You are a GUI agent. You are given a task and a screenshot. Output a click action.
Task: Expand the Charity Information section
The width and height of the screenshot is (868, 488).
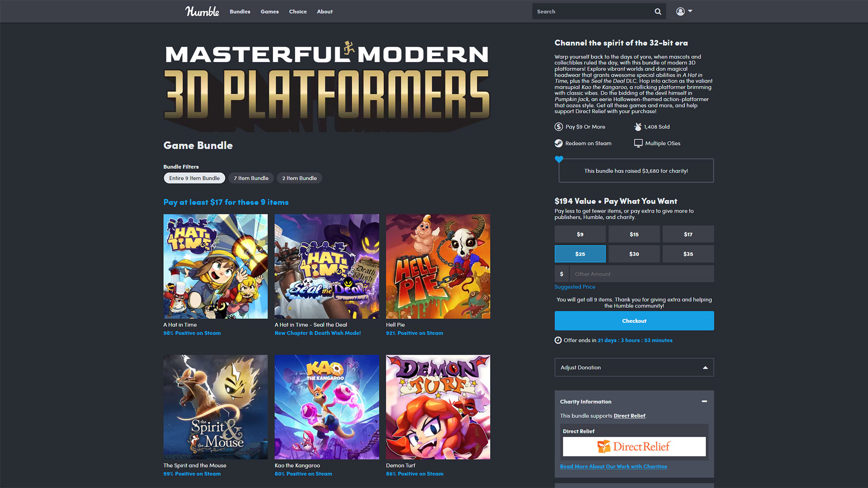(x=705, y=401)
